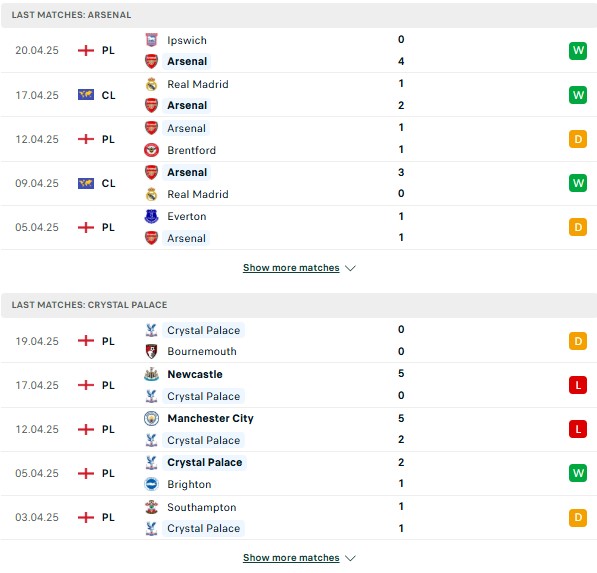Click the green W badge for Ipswich match
Image resolution: width=597 pixels, height=573 pixels.
[x=578, y=51]
